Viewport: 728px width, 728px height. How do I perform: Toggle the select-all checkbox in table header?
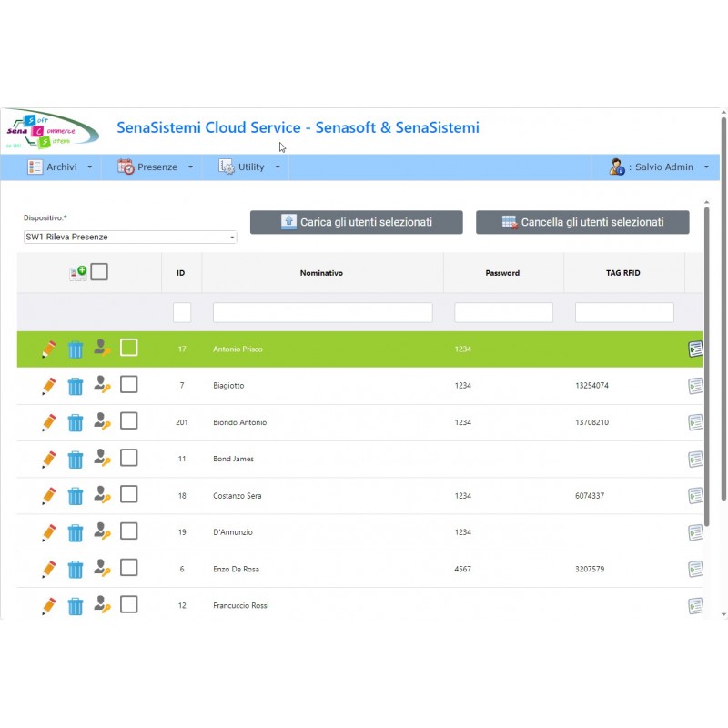pyautogui.click(x=99, y=271)
